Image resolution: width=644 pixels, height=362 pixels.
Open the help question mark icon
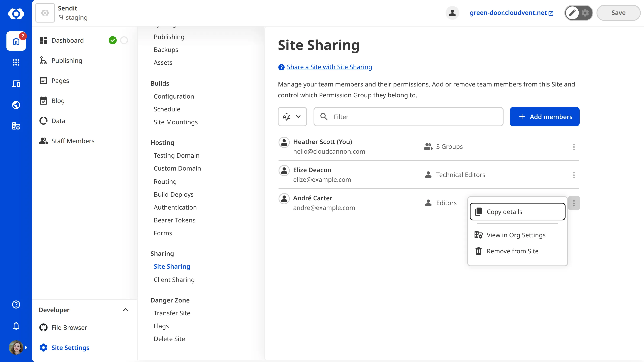(16, 304)
